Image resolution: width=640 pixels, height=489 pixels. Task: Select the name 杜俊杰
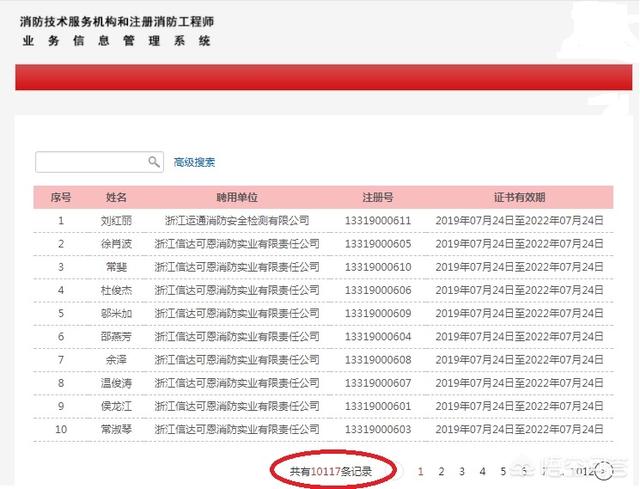116,290
